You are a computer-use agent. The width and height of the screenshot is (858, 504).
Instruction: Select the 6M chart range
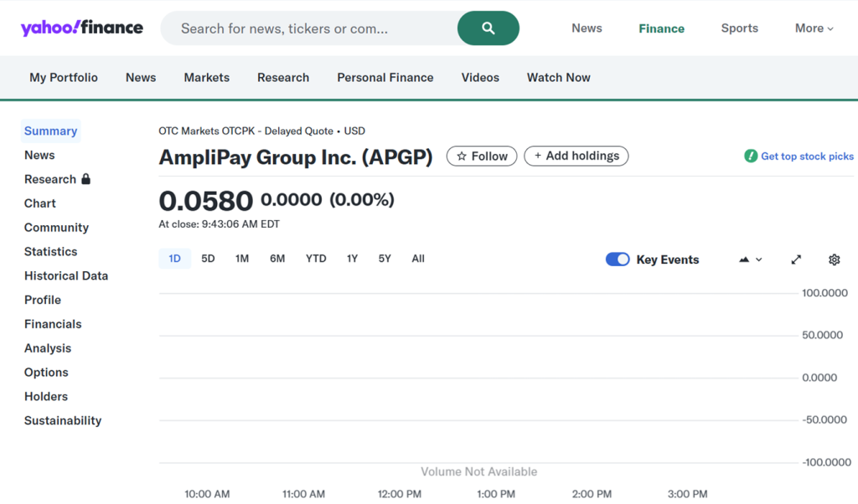[277, 259]
